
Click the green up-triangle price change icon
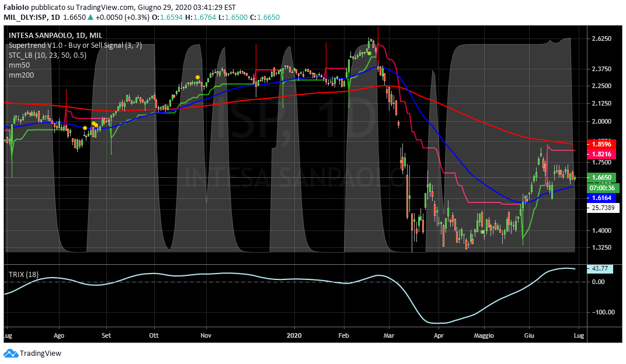point(91,17)
